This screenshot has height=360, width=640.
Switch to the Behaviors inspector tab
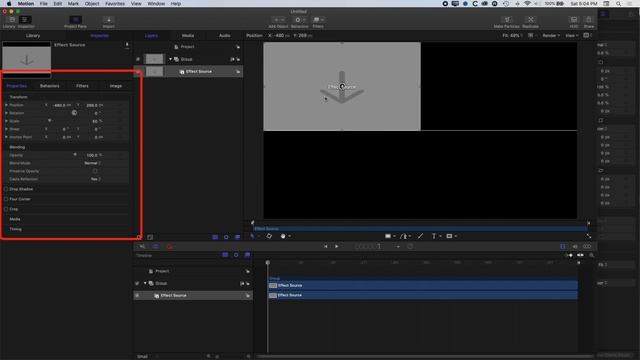(50, 86)
